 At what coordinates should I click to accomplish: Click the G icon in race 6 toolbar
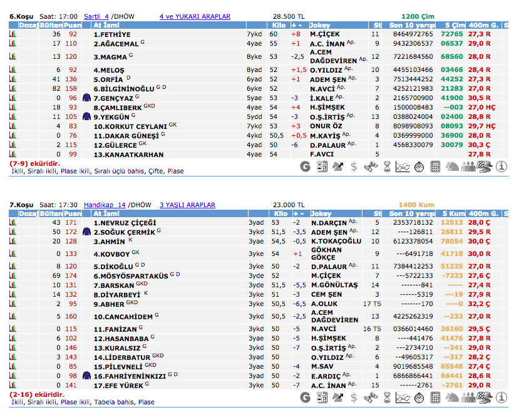tap(306, 166)
